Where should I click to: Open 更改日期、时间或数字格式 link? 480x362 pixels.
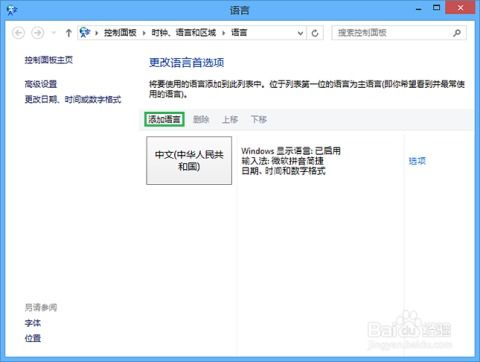73,99
